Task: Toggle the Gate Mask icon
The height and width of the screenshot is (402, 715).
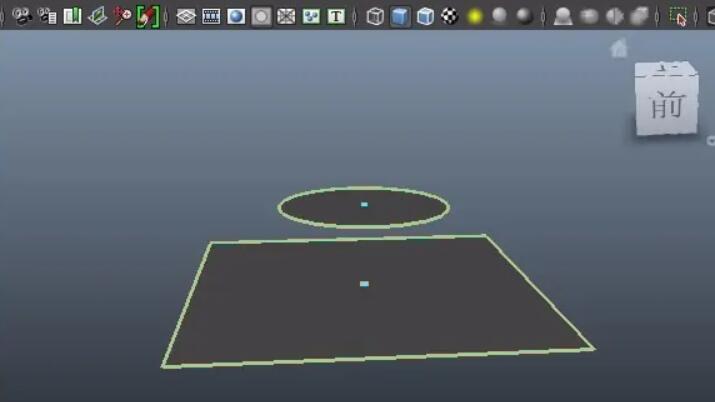Action: click(261, 16)
